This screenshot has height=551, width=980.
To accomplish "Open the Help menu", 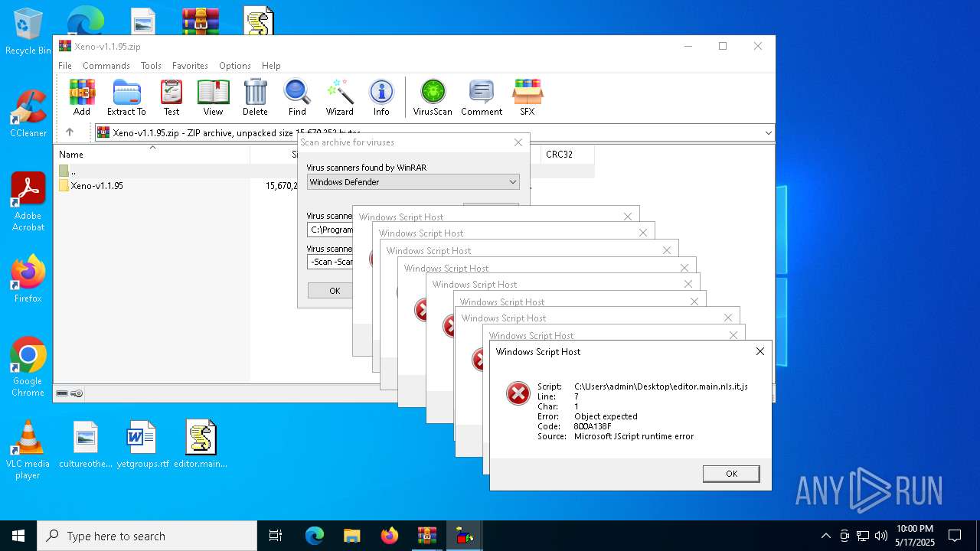I will (271, 66).
